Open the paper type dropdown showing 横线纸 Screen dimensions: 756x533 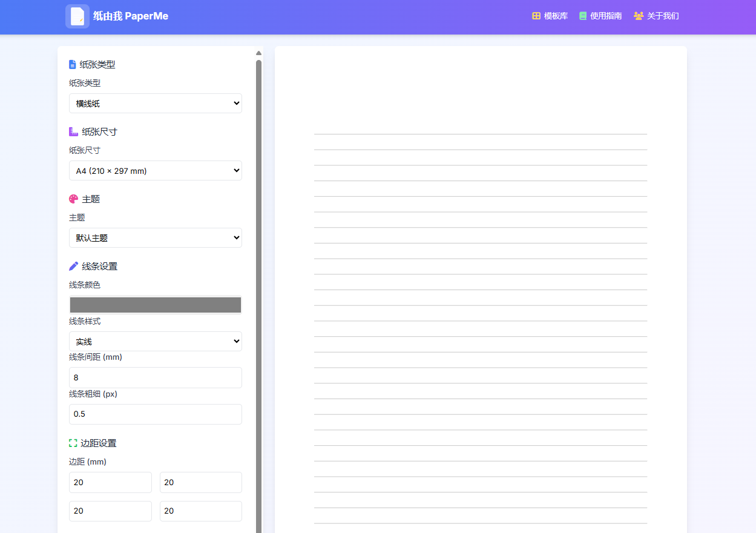click(155, 104)
